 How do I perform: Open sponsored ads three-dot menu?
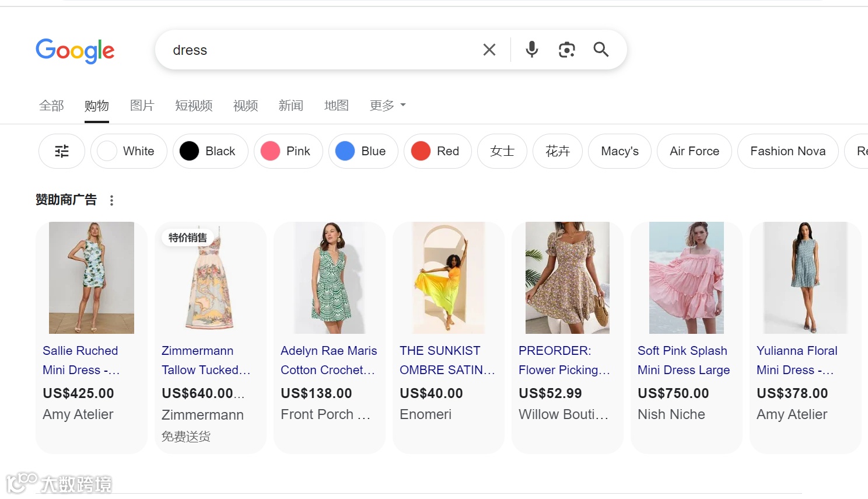(x=111, y=200)
